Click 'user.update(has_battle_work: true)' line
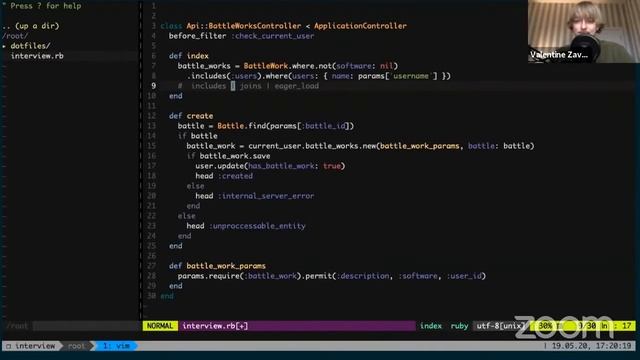640x360 pixels. (270, 166)
